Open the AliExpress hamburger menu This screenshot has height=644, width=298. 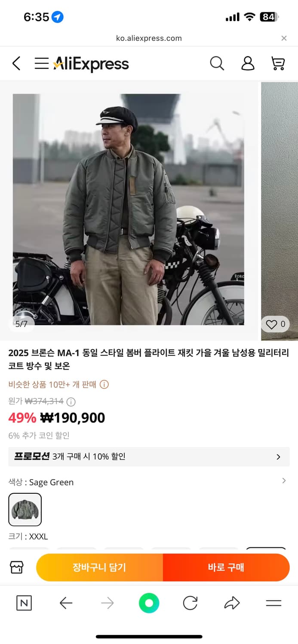coord(41,63)
